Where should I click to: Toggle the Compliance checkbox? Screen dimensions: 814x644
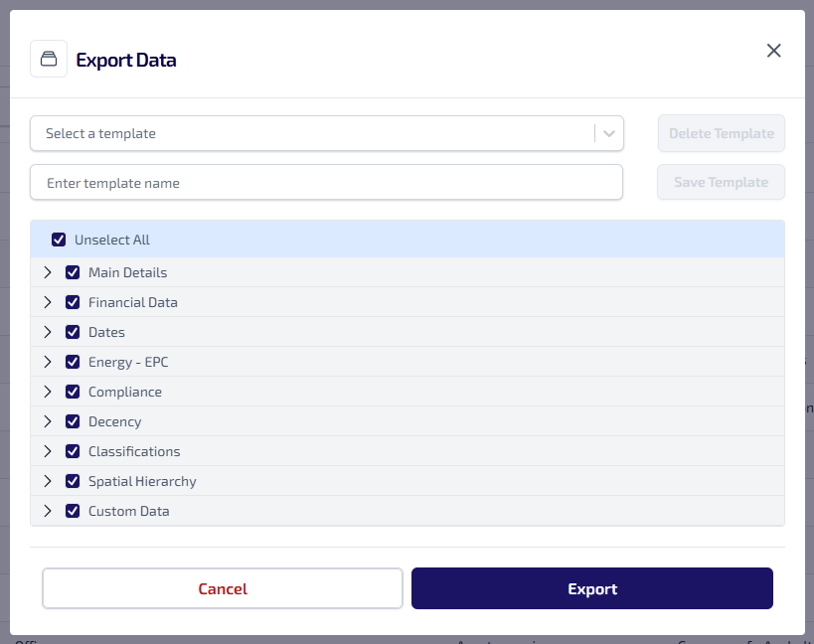(73, 392)
